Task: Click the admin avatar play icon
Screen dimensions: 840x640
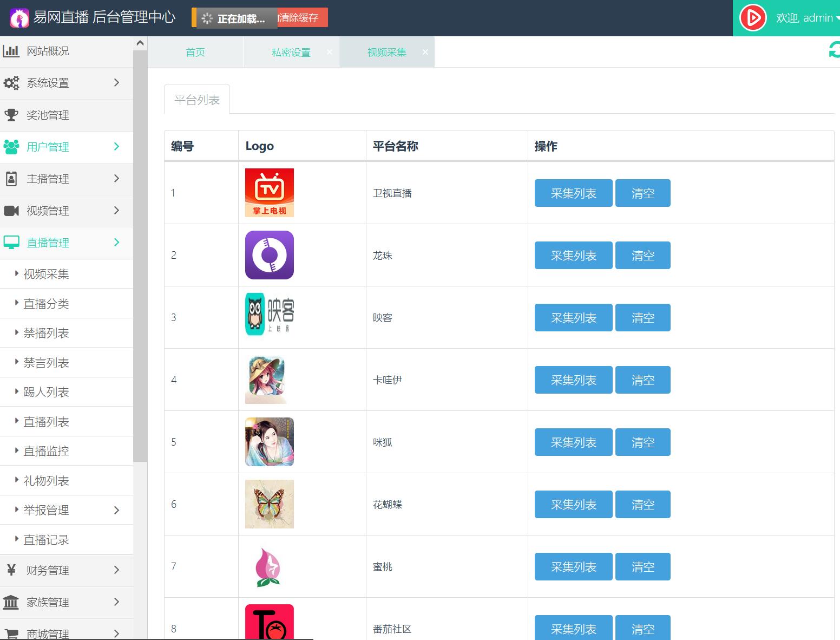Action: coord(753,18)
